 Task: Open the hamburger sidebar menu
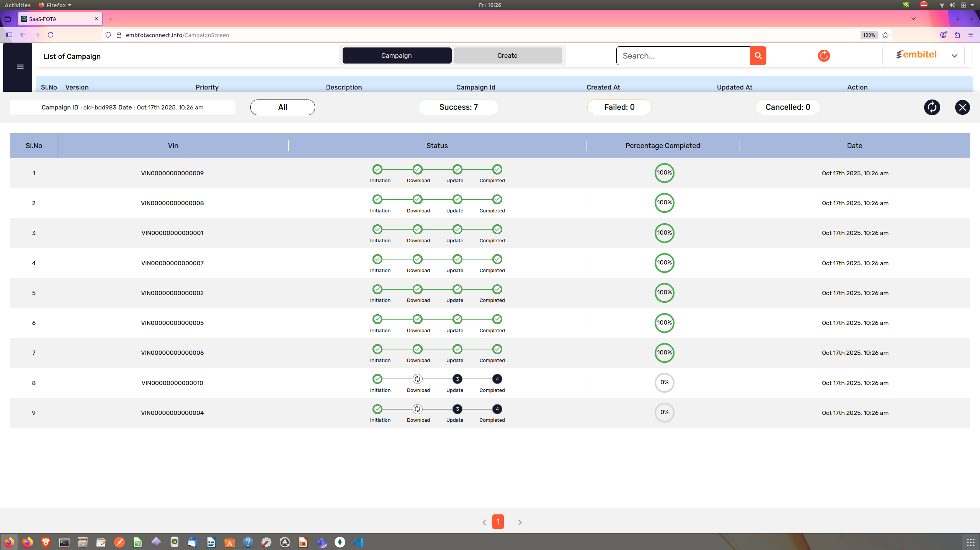[20, 67]
